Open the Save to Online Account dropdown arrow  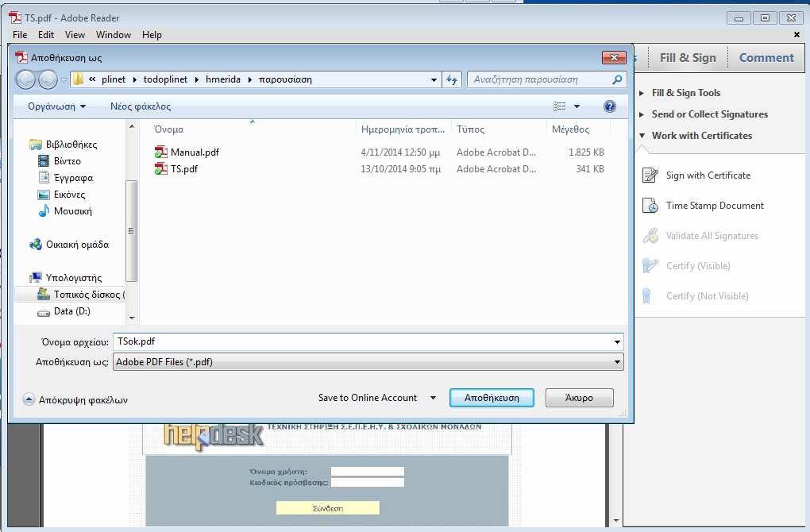pos(433,398)
